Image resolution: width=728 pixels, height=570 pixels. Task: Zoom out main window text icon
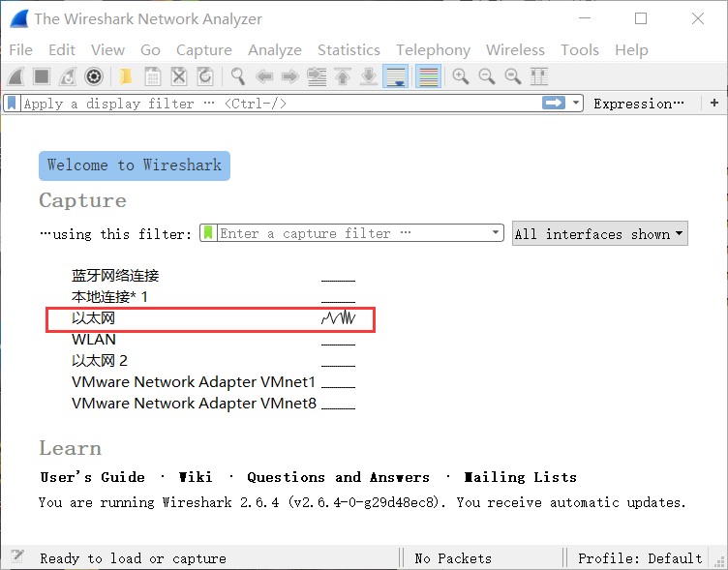(487, 76)
